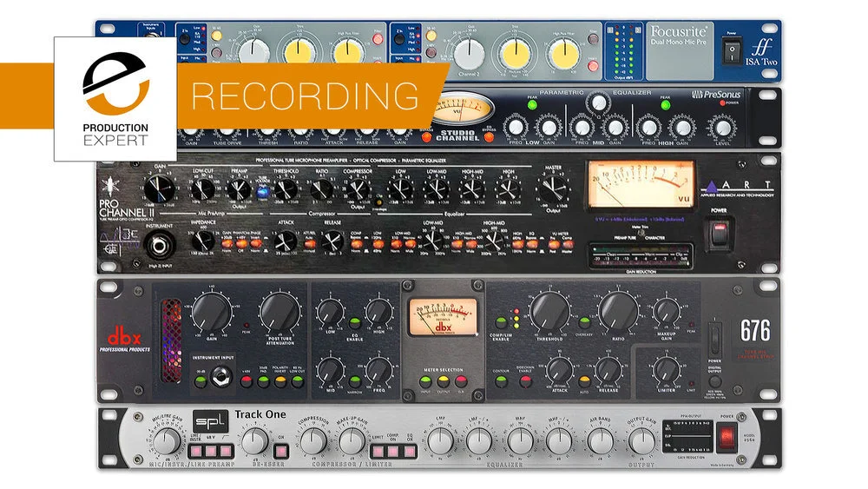Click the Production Expert logo
868x489 pixels.
(115, 99)
